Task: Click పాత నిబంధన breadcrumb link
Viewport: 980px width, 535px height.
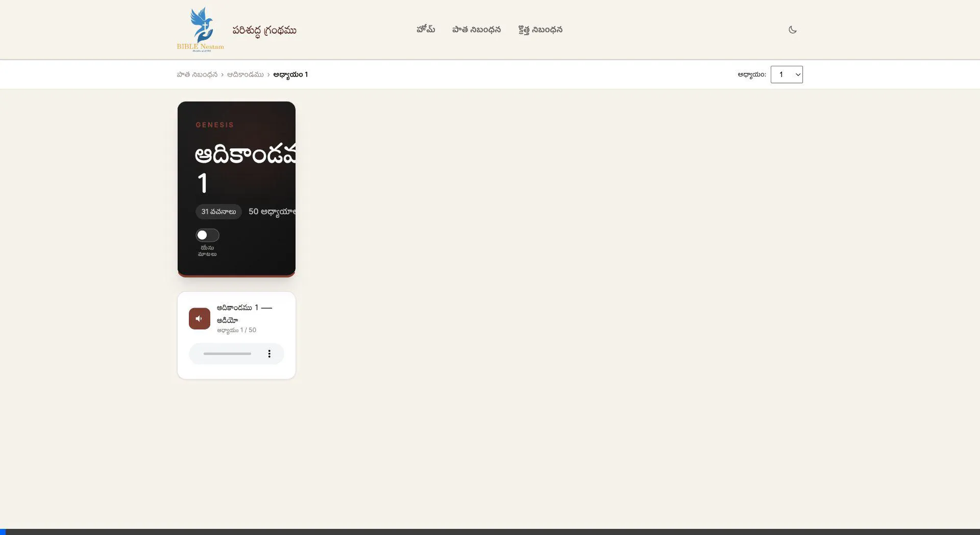Action: coord(197,74)
